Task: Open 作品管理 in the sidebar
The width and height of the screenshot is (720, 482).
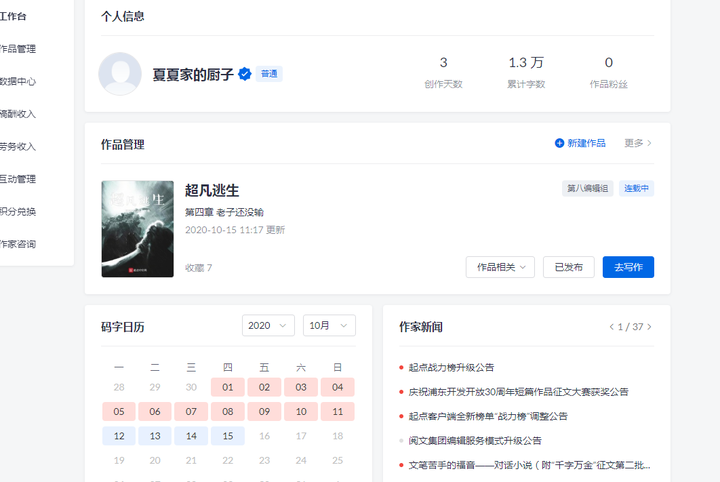Action: pos(17,49)
